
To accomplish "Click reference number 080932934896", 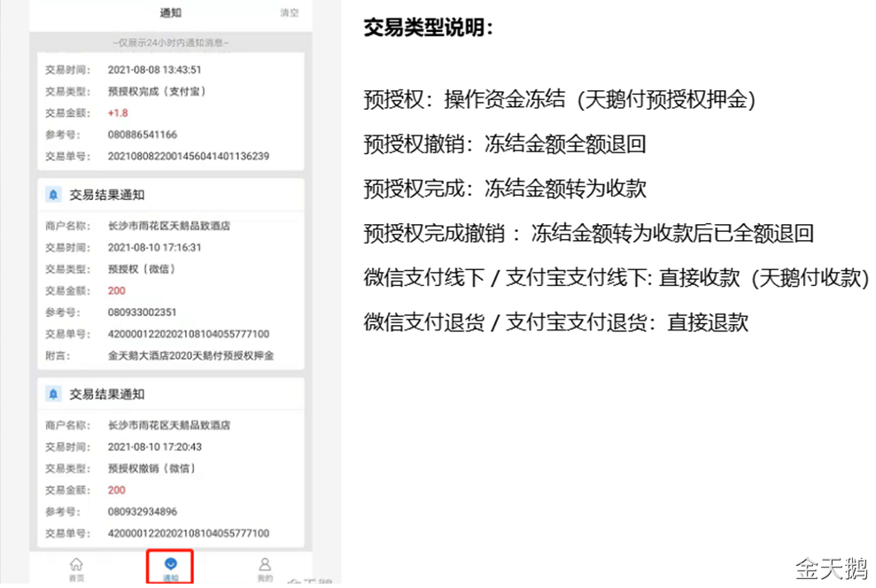I will 143,512.
